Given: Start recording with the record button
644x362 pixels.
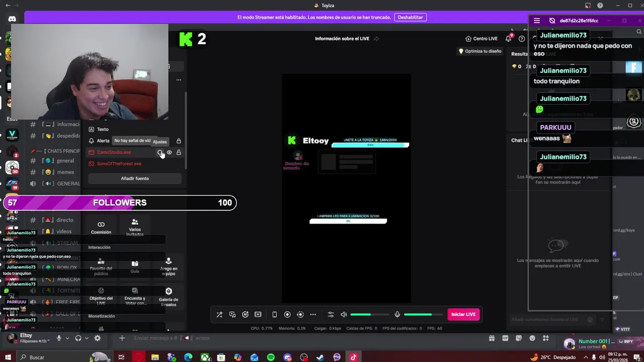Looking at the screenshot, I should point(287,315).
